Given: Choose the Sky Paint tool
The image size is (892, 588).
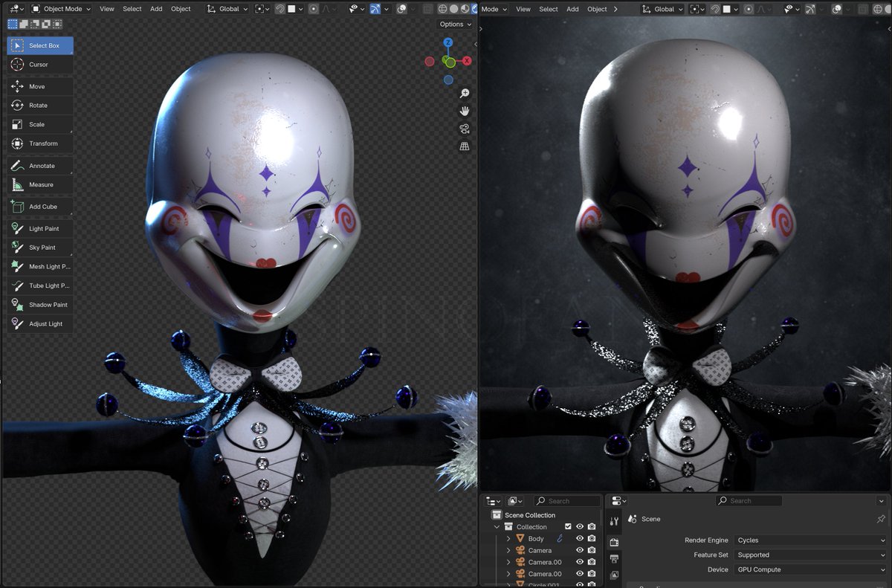Looking at the screenshot, I should (40, 248).
